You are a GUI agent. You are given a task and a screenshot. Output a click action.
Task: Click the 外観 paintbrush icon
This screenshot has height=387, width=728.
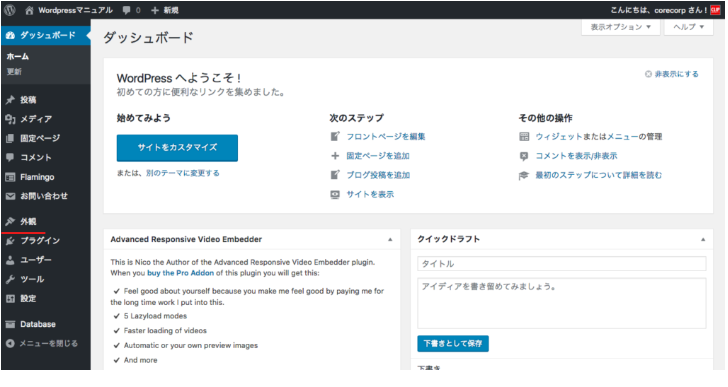[x=10, y=221]
